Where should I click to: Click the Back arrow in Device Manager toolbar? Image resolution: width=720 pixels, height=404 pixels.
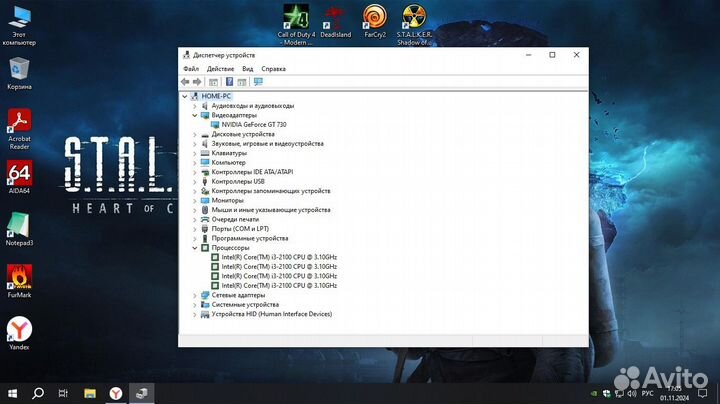pyautogui.click(x=185, y=82)
